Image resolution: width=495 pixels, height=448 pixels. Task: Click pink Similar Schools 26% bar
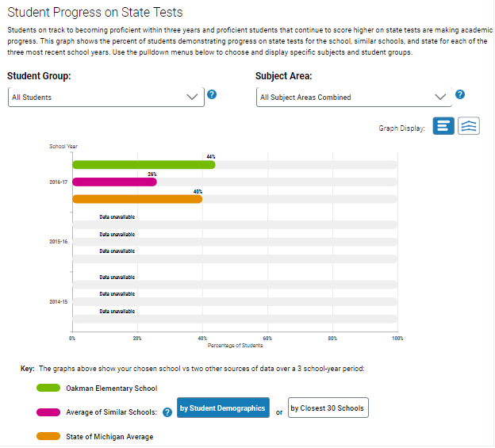114,182
